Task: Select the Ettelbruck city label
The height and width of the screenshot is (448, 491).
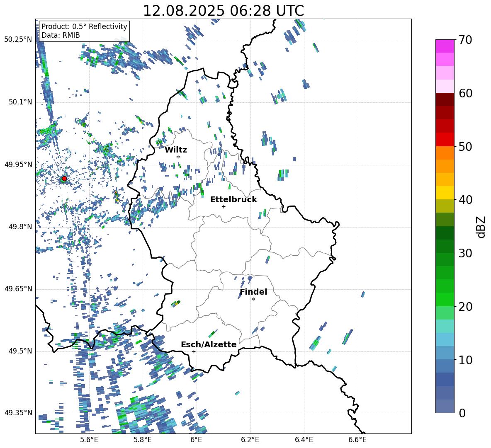Action: point(233,200)
